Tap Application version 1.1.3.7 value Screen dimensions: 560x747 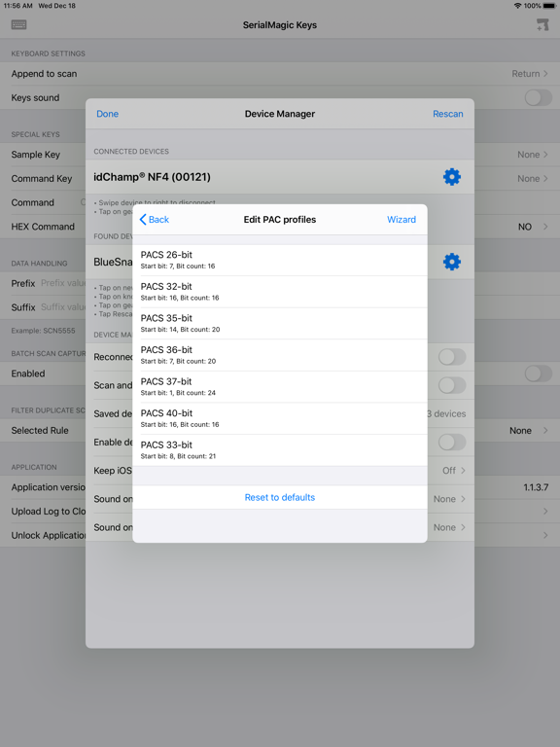coord(536,487)
